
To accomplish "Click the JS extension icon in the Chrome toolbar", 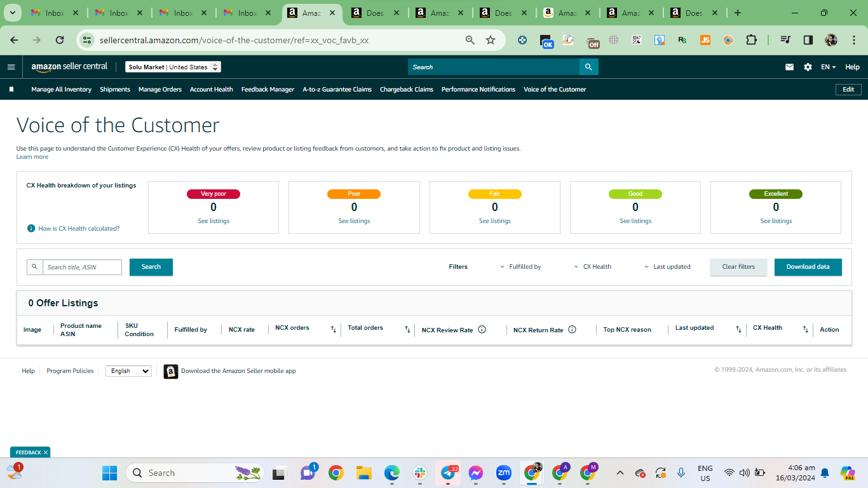I will click(x=705, y=40).
